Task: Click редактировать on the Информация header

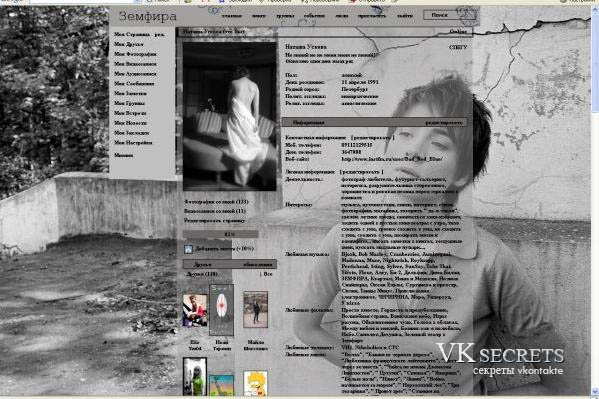Action: pos(444,123)
